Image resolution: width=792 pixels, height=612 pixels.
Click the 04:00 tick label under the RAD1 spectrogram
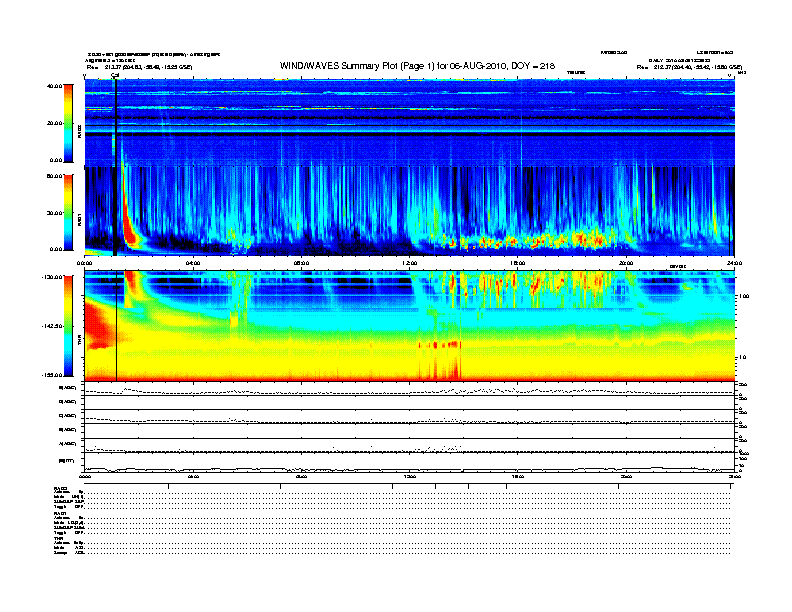[193, 263]
